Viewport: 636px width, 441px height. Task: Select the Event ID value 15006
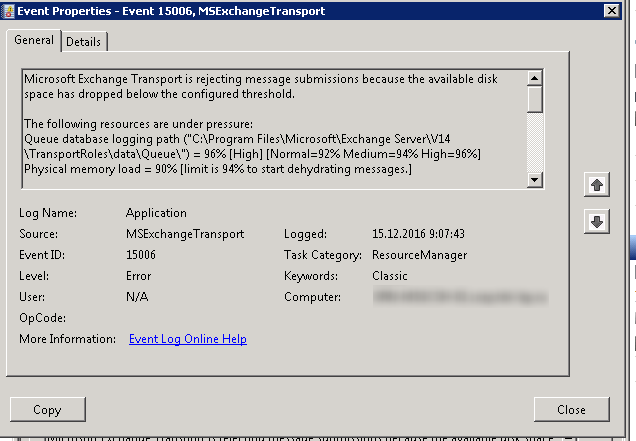click(x=141, y=255)
